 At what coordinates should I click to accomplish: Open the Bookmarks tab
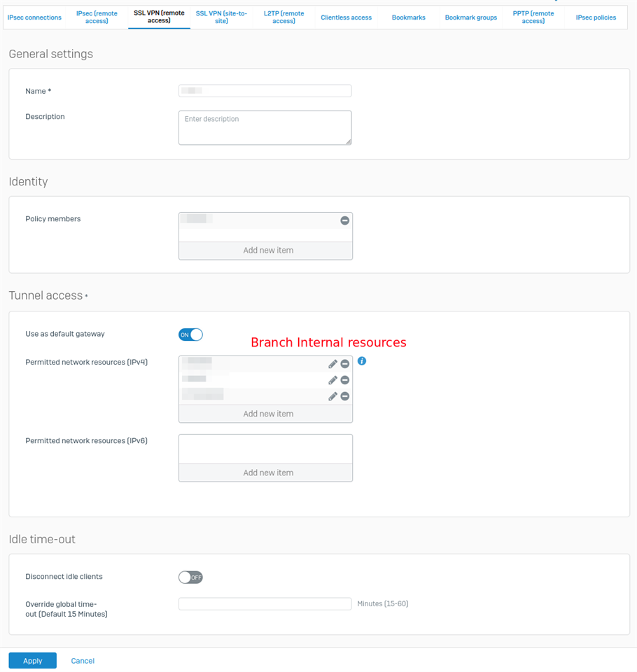point(409,17)
